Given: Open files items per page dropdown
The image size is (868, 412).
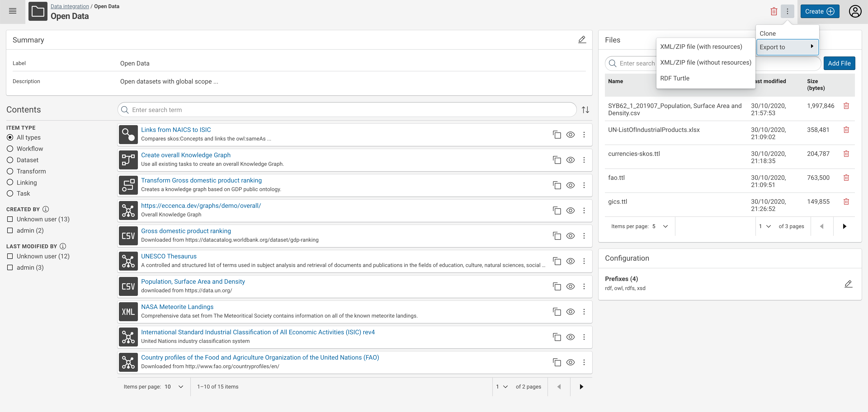Looking at the screenshot, I should point(660,226).
